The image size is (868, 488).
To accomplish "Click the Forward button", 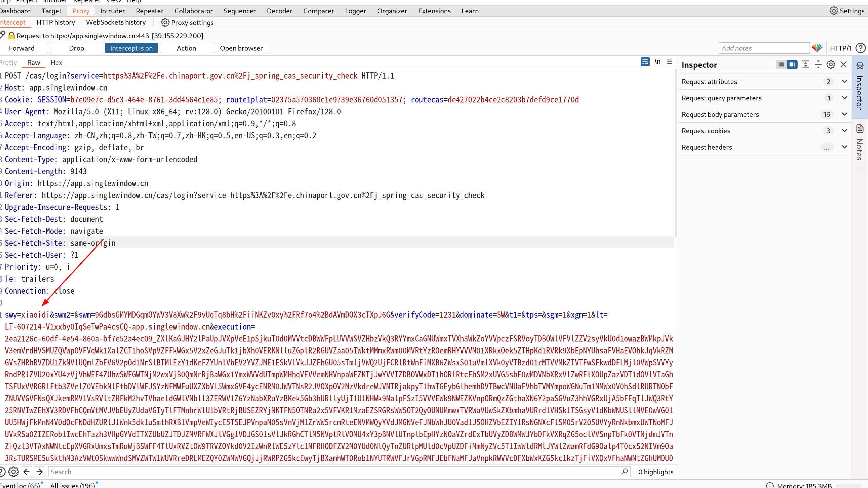I will point(22,48).
